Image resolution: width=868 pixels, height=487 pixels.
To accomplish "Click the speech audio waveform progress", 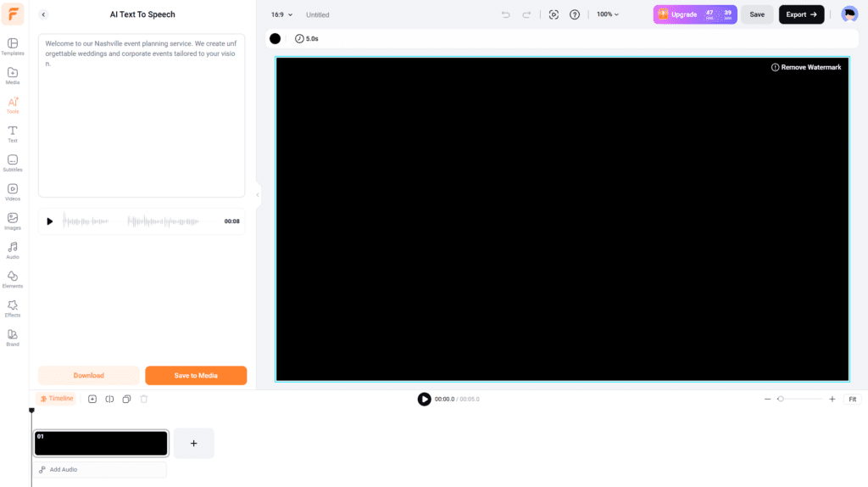I will click(x=138, y=221).
